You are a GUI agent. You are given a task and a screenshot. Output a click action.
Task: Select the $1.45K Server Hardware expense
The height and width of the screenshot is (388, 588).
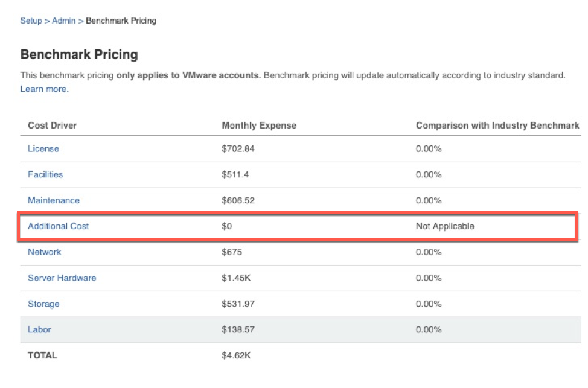pyautogui.click(x=236, y=278)
